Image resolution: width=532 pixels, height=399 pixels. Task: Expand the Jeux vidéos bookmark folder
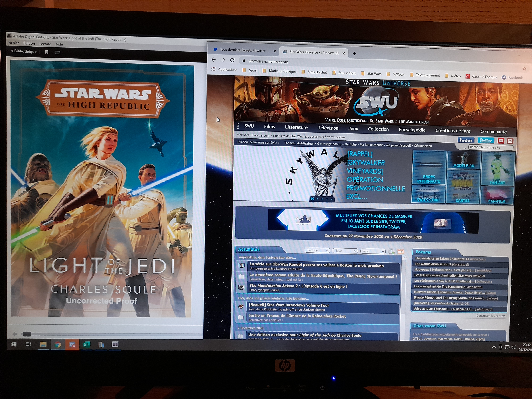344,73
